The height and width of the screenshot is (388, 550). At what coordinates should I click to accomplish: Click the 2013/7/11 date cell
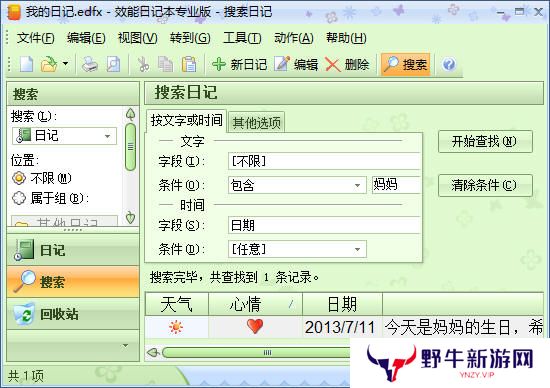click(340, 327)
